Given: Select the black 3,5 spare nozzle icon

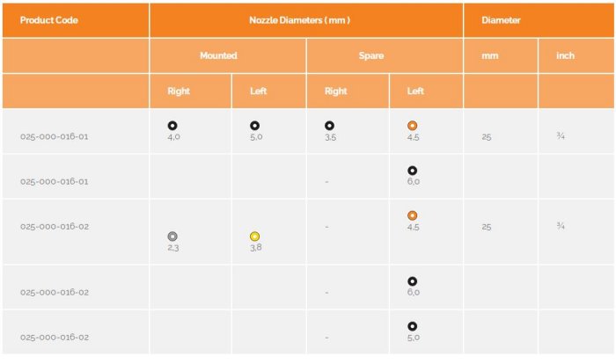Looking at the screenshot, I should click(x=329, y=126).
